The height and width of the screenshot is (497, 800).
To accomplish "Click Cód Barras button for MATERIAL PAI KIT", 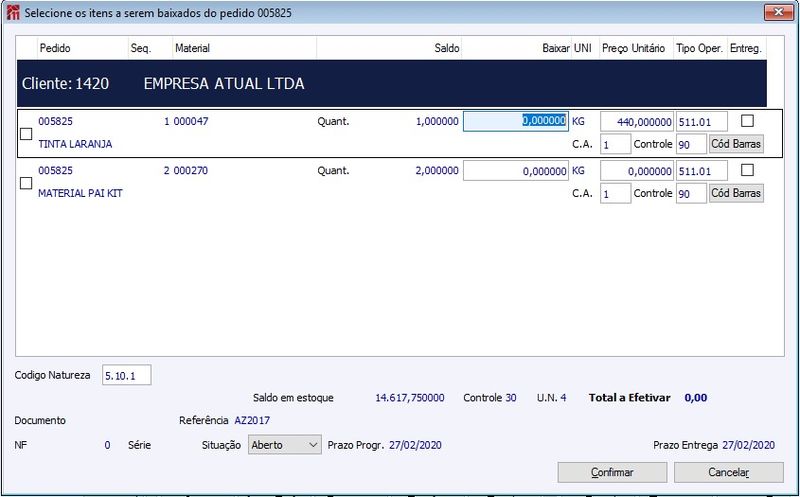I will click(736, 193).
